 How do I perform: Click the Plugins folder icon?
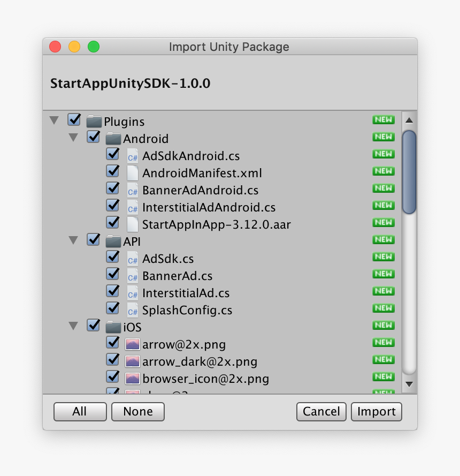pyautogui.click(x=94, y=122)
